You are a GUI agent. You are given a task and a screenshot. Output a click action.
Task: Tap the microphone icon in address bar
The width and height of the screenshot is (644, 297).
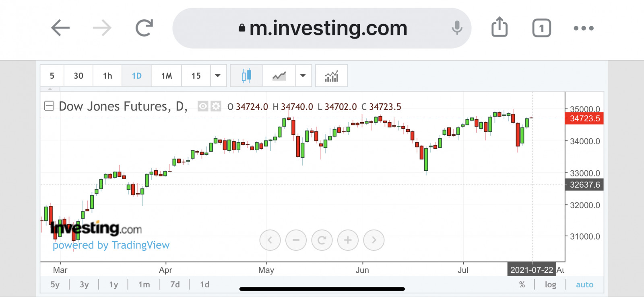pos(457,28)
